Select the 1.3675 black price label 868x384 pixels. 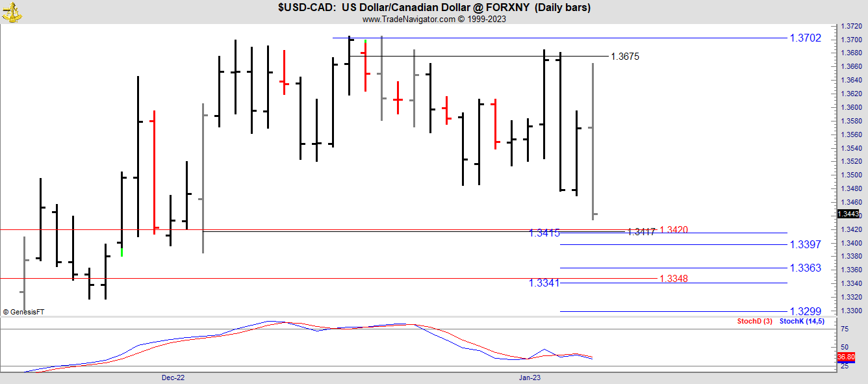tap(625, 57)
